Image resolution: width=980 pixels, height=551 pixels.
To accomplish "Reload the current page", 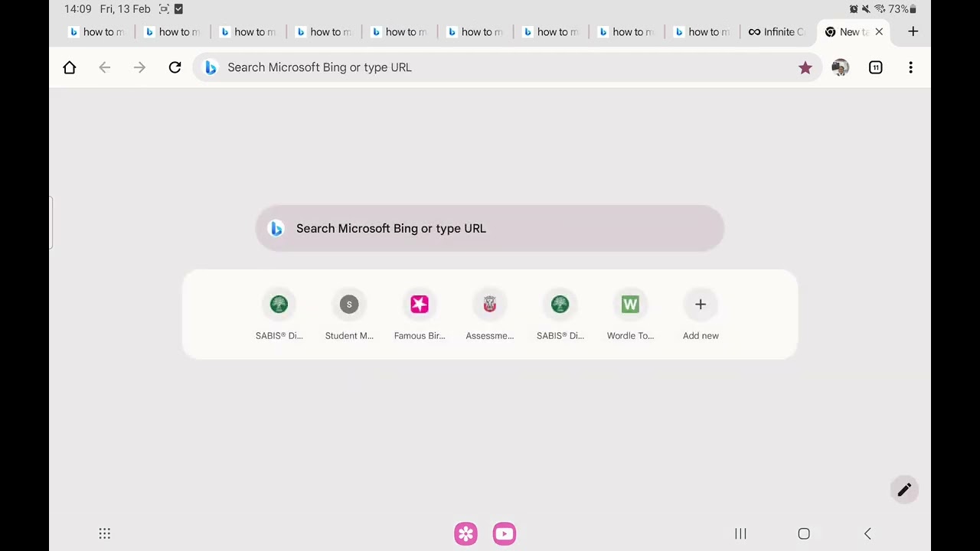I will click(x=175, y=67).
